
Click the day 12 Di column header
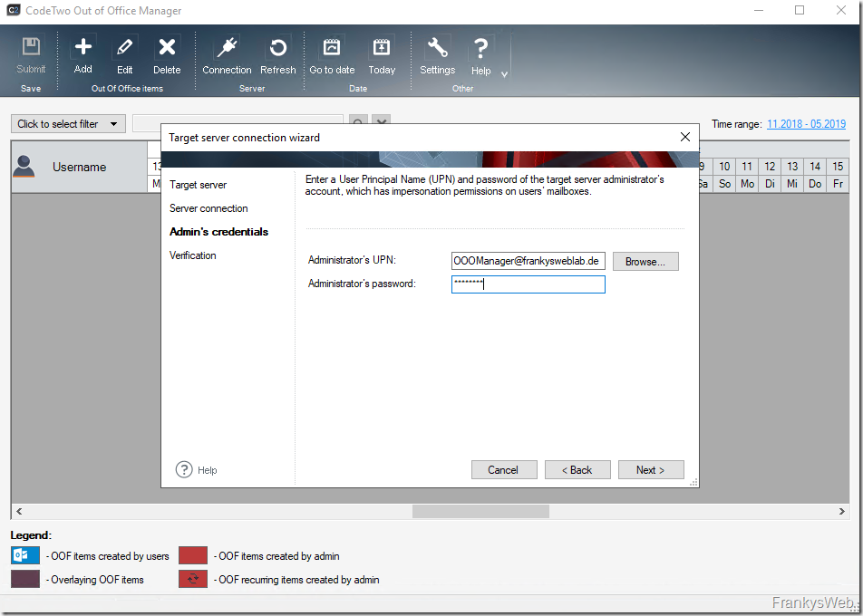click(770, 175)
